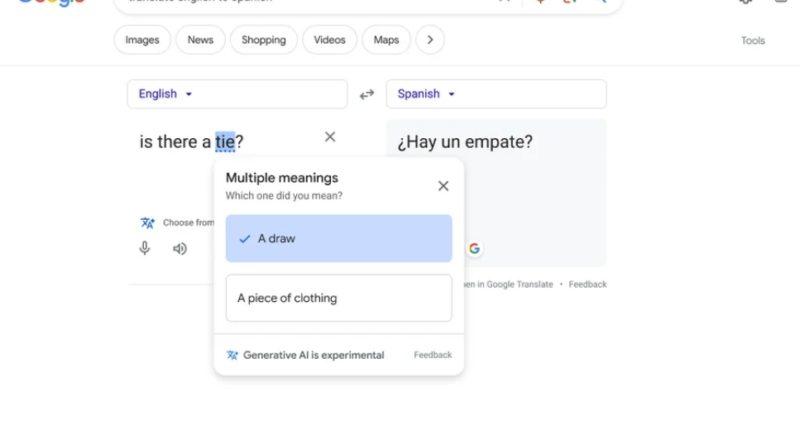Choose the "A piece of clothing" meaning
Image resolution: width=800 pixels, height=430 pixels.
point(338,298)
